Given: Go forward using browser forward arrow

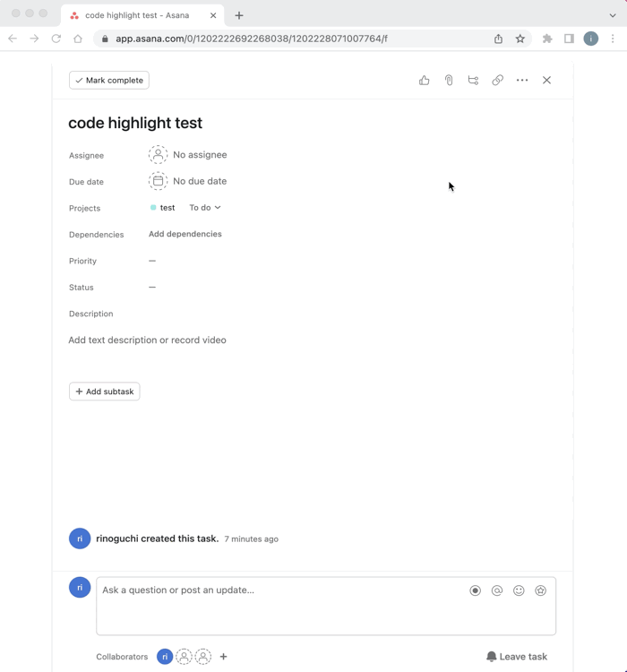Looking at the screenshot, I should pyautogui.click(x=34, y=39).
